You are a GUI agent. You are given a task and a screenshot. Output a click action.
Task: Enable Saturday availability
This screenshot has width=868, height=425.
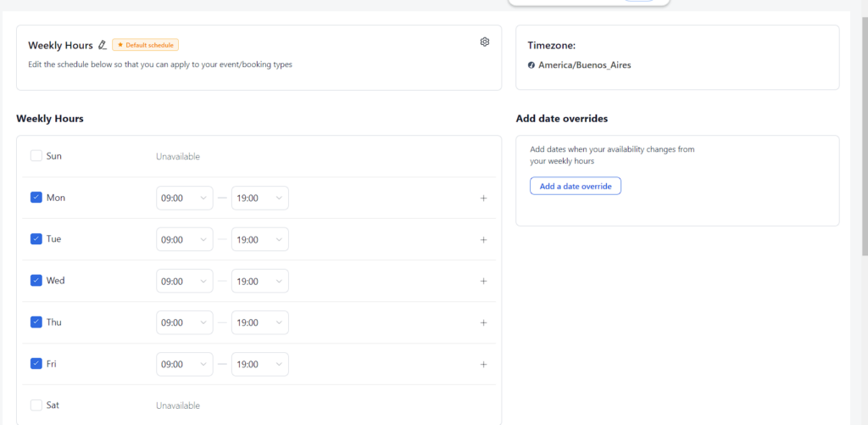point(36,405)
